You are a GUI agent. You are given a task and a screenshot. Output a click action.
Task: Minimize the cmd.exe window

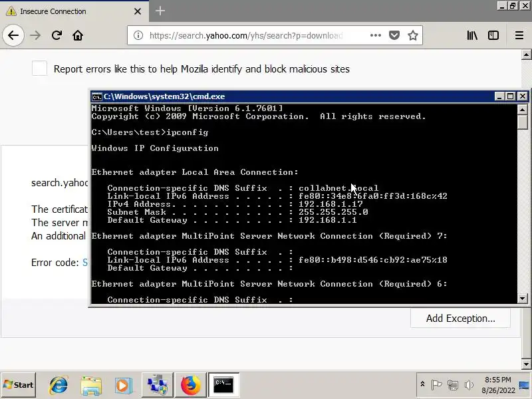click(499, 96)
